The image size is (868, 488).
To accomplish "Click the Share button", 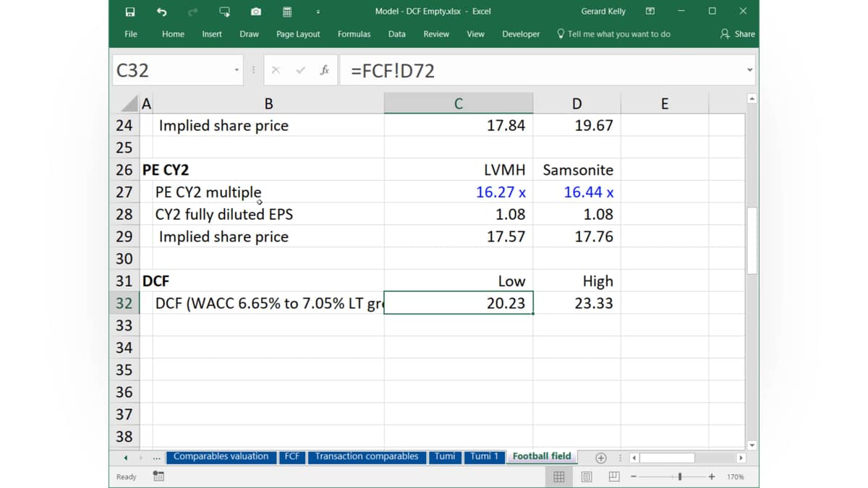I will point(737,34).
